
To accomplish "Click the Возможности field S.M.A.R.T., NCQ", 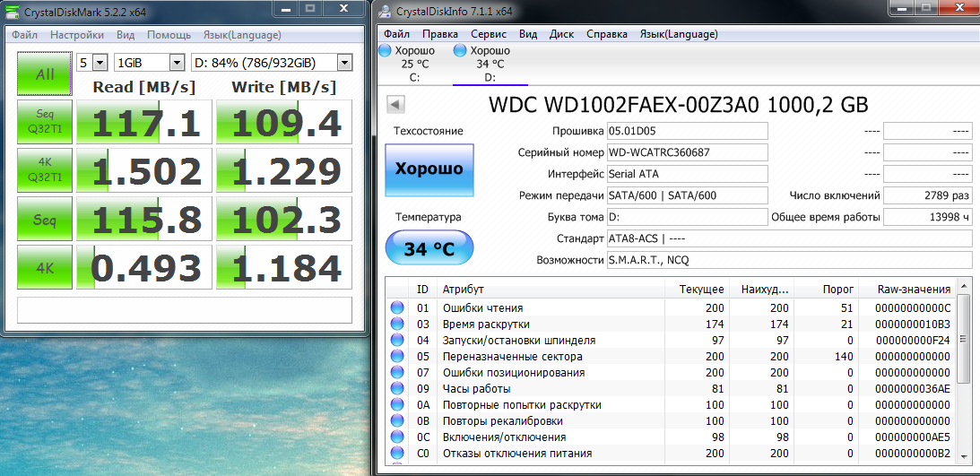I will tap(789, 261).
